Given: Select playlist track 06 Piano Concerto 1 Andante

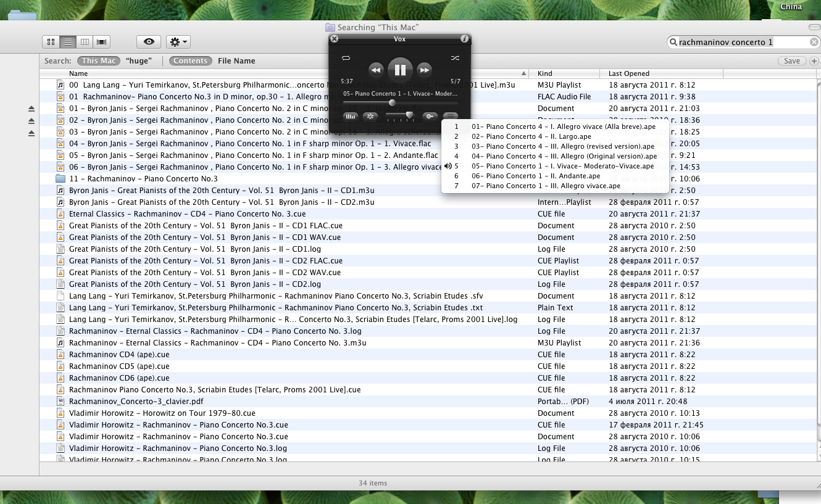Looking at the screenshot, I should click(555, 176).
